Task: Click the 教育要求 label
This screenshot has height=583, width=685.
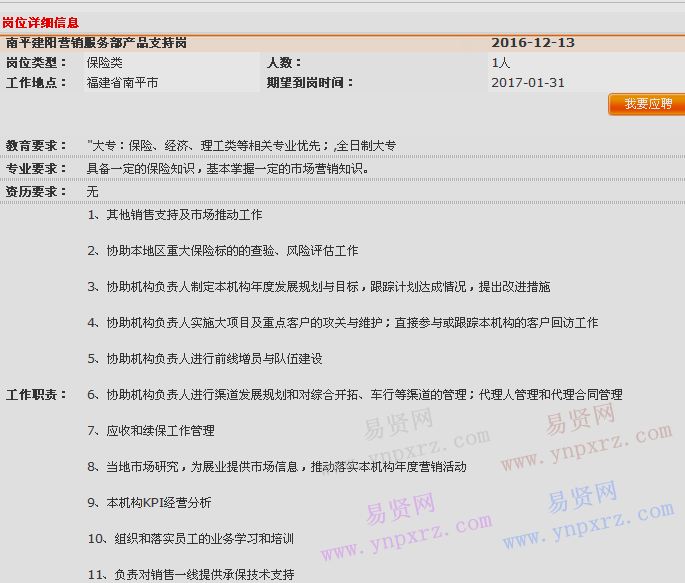Action: tap(36, 145)
